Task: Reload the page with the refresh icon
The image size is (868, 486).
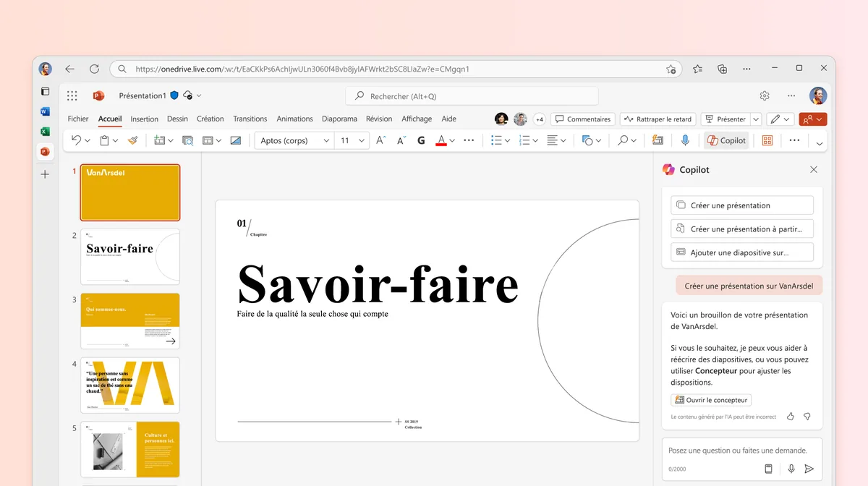Action: click(94, 69)
